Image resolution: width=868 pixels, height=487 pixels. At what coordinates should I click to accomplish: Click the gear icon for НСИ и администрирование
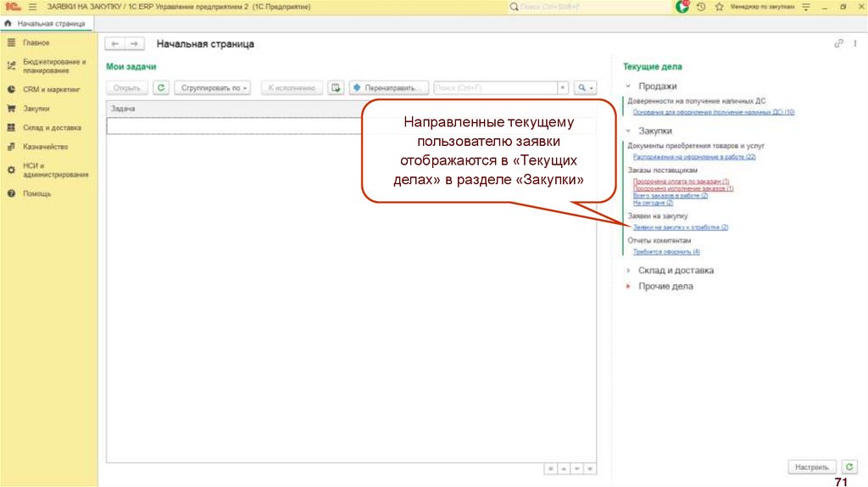point(11,170)
